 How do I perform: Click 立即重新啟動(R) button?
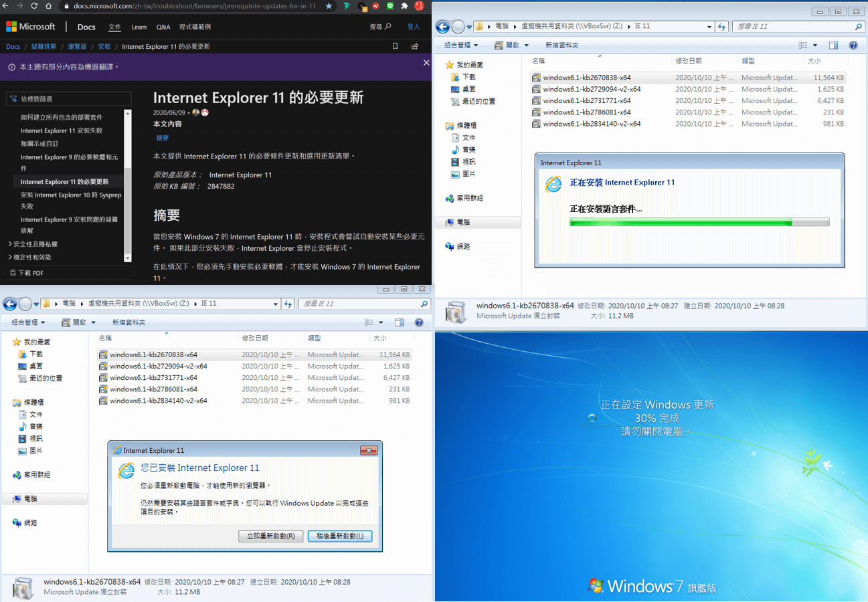(x=271, y=536)
